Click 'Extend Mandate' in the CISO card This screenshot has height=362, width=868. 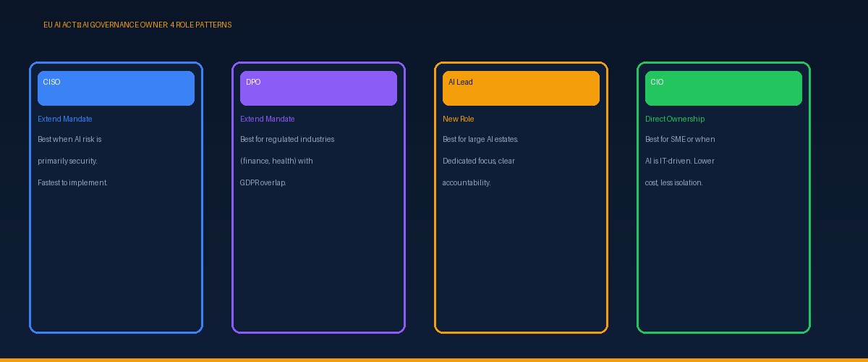click(65, 119)
